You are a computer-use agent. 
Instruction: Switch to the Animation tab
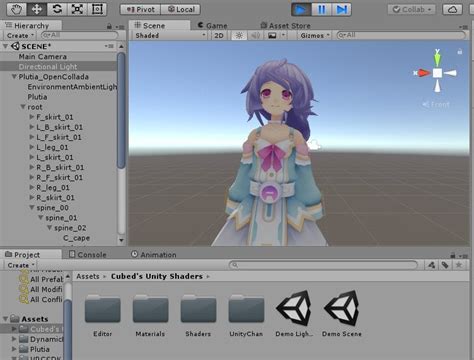[x=154, y=255]
